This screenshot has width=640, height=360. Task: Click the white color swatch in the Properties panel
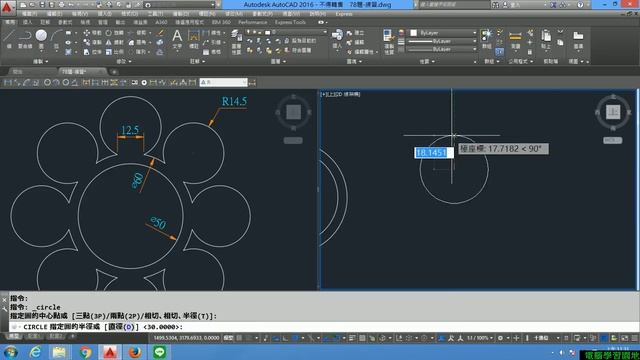pyautogui.click(x=413, y=33)
